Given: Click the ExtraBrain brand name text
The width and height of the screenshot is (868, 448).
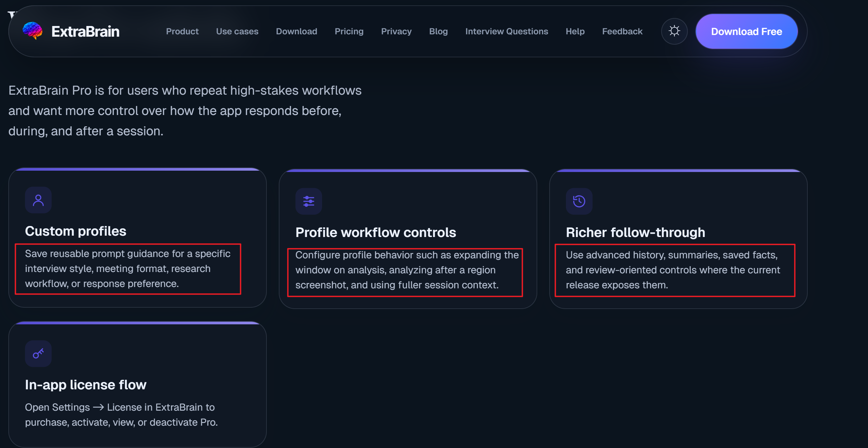Looking at the screenshot, I should pyautogui.click(x=85, y=32).
